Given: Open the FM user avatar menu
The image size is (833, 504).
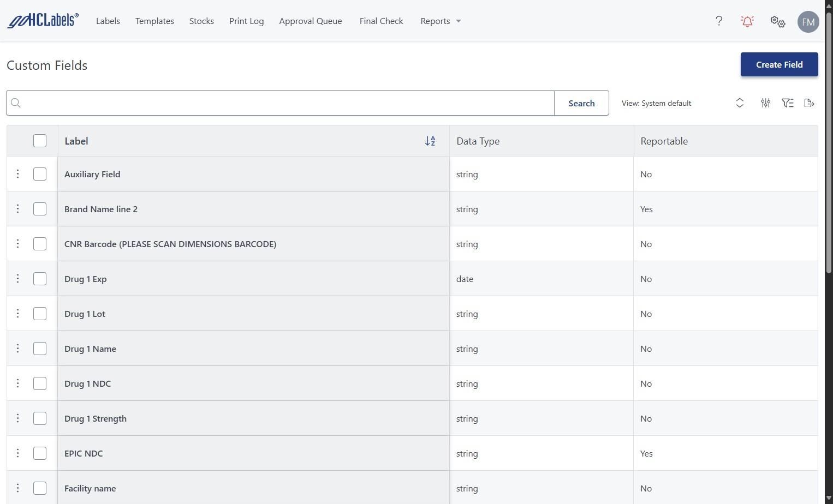Looking at the screenshot, I should [808, 22].
